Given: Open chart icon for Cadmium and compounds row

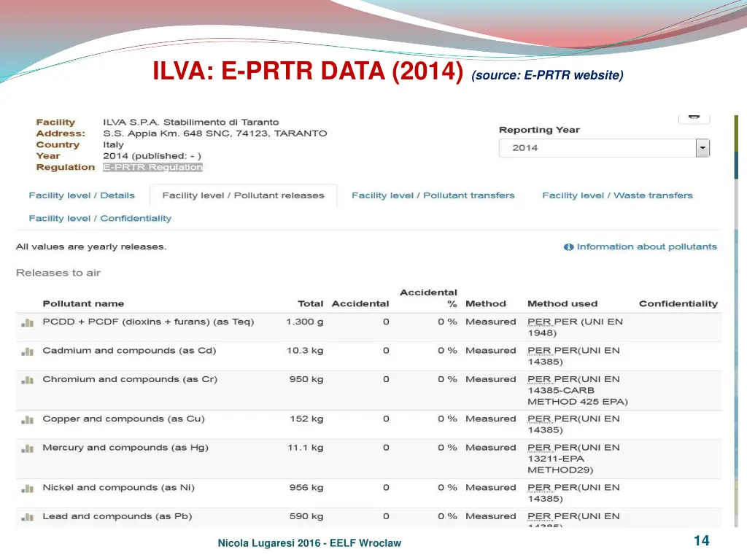Looking at the screenshot, I should [28, 351].
